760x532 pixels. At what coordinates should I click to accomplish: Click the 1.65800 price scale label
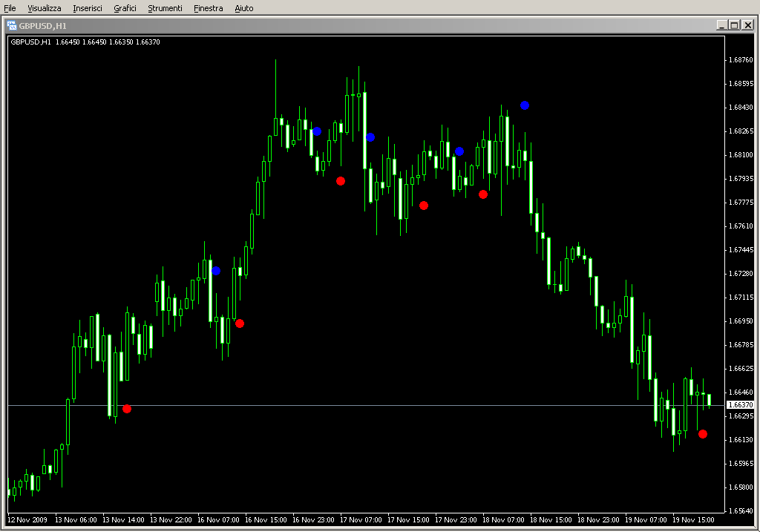point(741,487)
